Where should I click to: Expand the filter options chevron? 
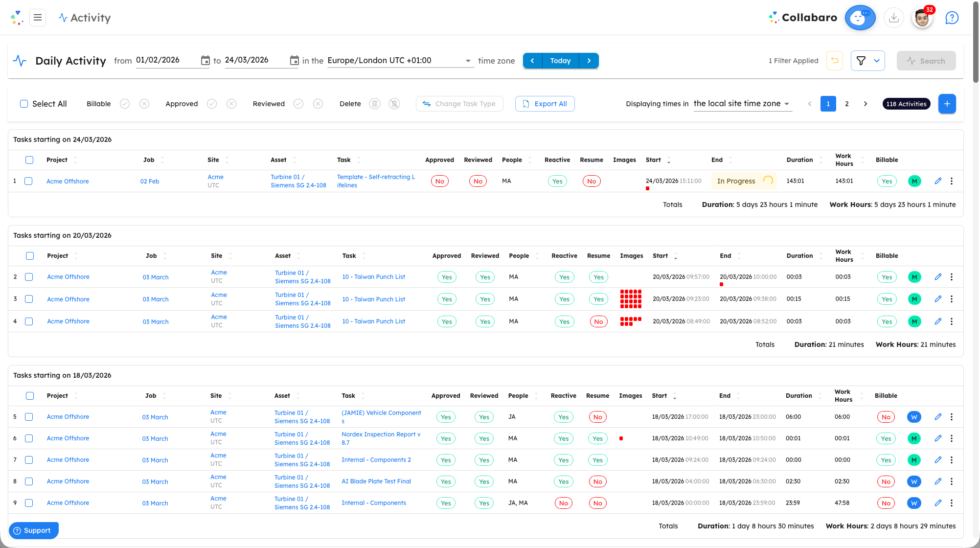coord(875,61)
